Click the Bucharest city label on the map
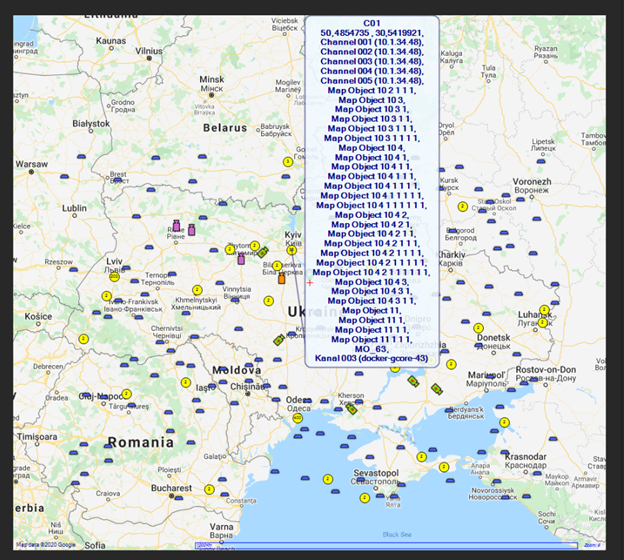 click(171, 488)
